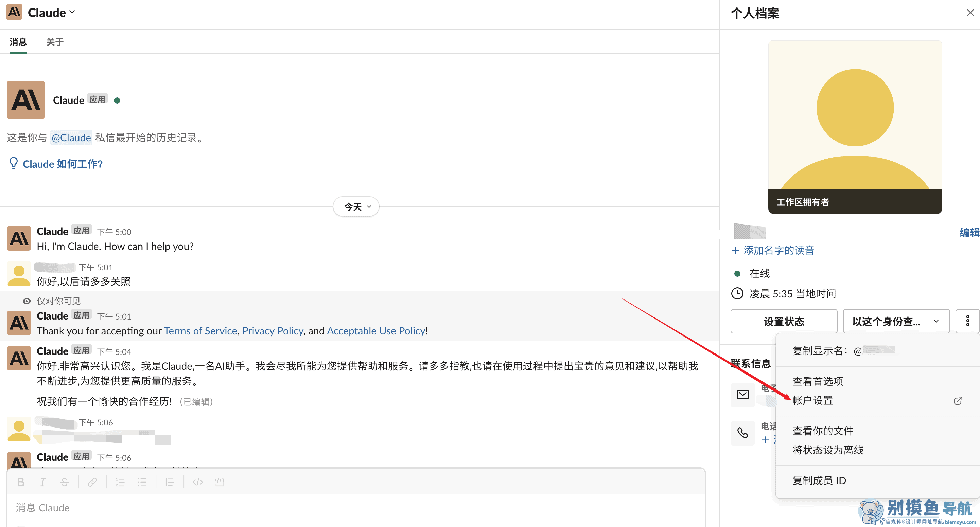The height and width of the screenshot is (527, 980).
Task: Close the 个人档案 profile panel
Action: [x=970, y=13]
